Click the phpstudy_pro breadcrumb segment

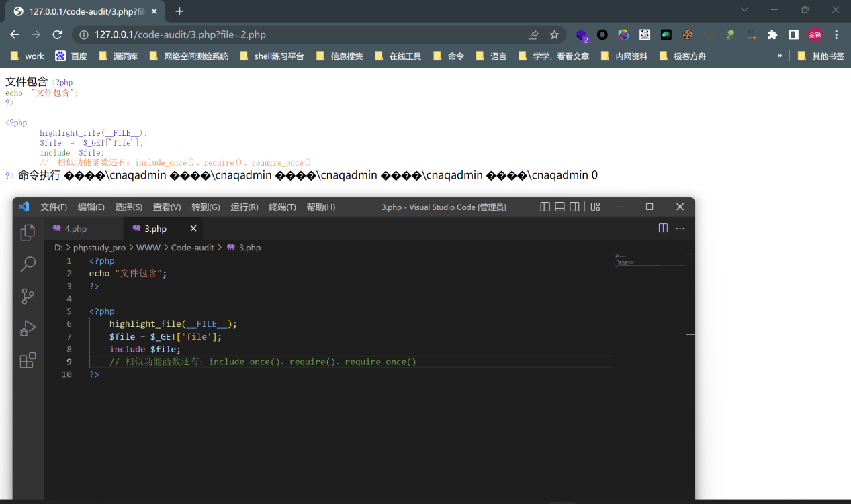99,248
